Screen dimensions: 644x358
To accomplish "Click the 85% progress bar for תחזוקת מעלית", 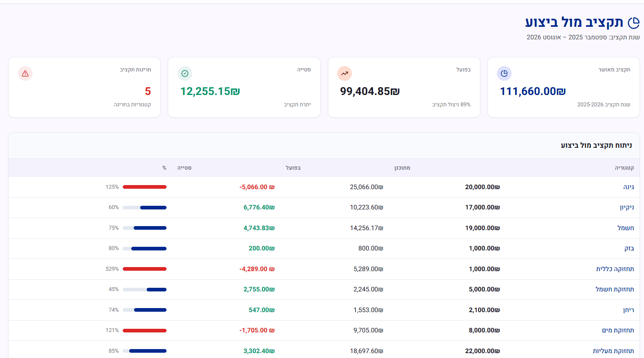I will click(145, 351).
